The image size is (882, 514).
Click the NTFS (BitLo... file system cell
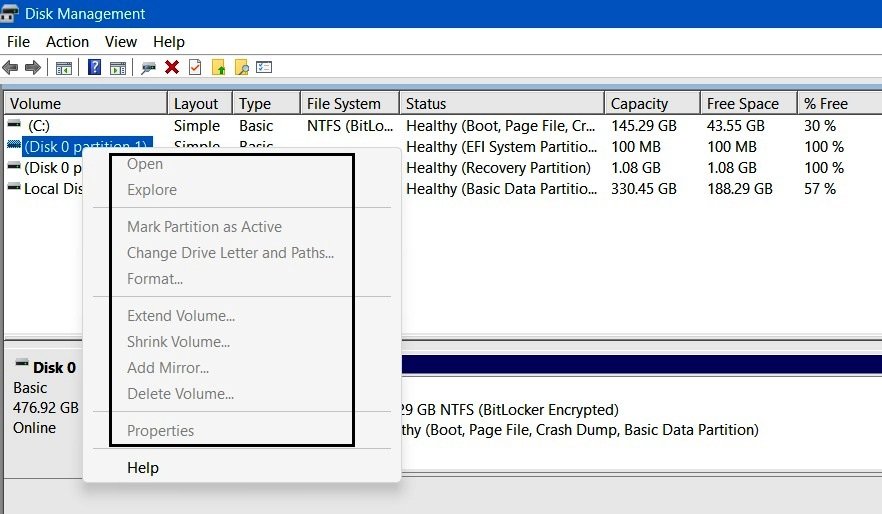[x=349, y=125]
